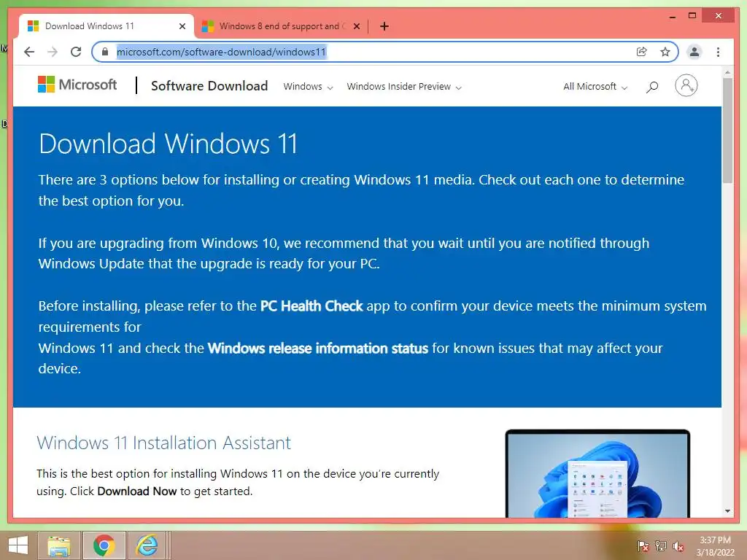Click the Microsoft account sign-in icon
The width and height of the screenshot is (747, 560).
[x=686, y=86]
